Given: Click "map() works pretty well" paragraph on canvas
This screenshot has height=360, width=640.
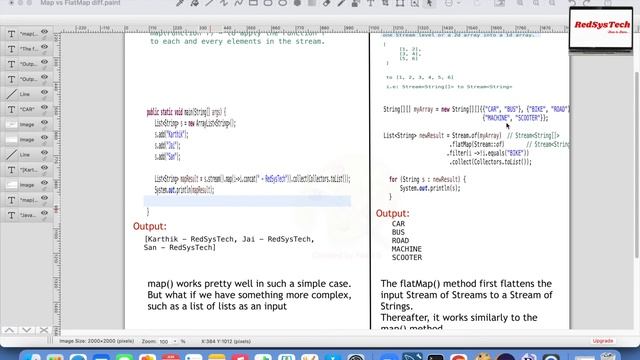Looking at the screenshot, I should pyautogui.click(x=249, y=295).
